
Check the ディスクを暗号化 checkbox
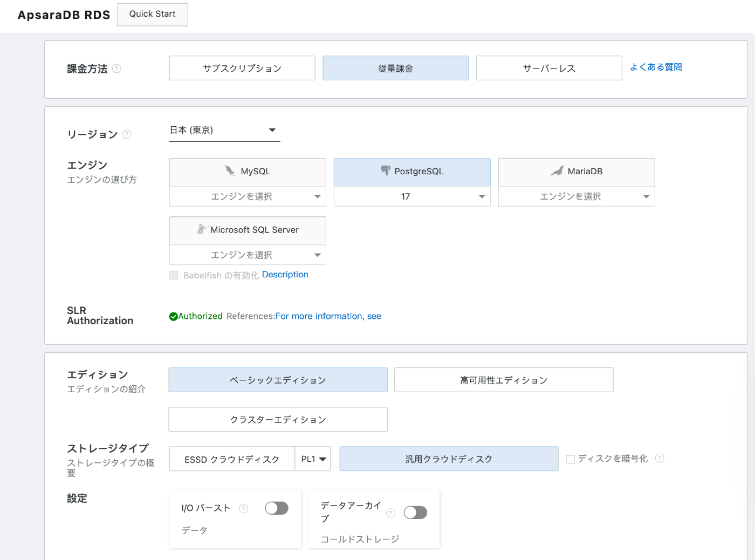571,459
